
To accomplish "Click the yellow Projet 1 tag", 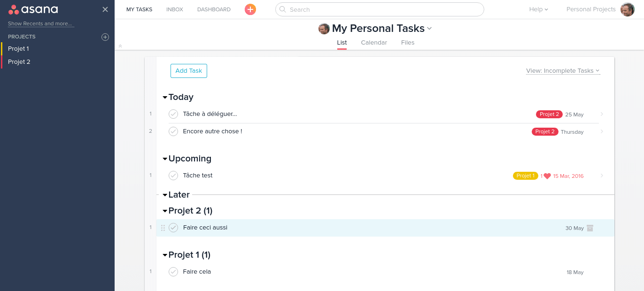I will click(526, 176).
